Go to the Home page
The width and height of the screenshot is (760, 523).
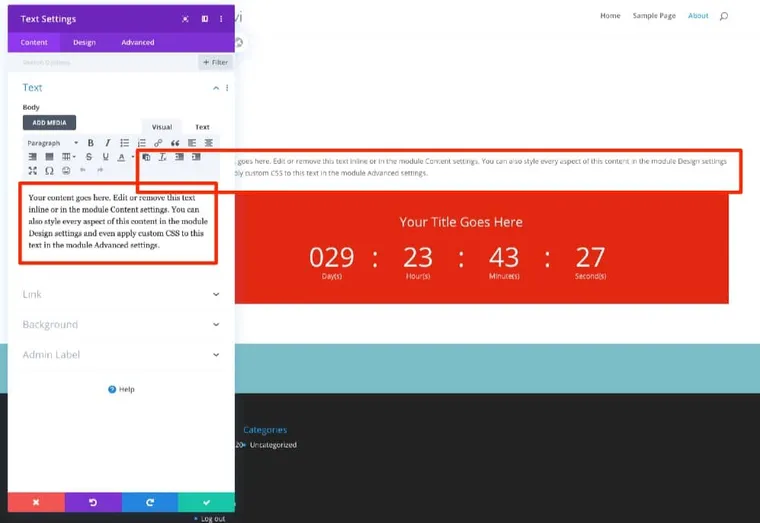point(610,16)
